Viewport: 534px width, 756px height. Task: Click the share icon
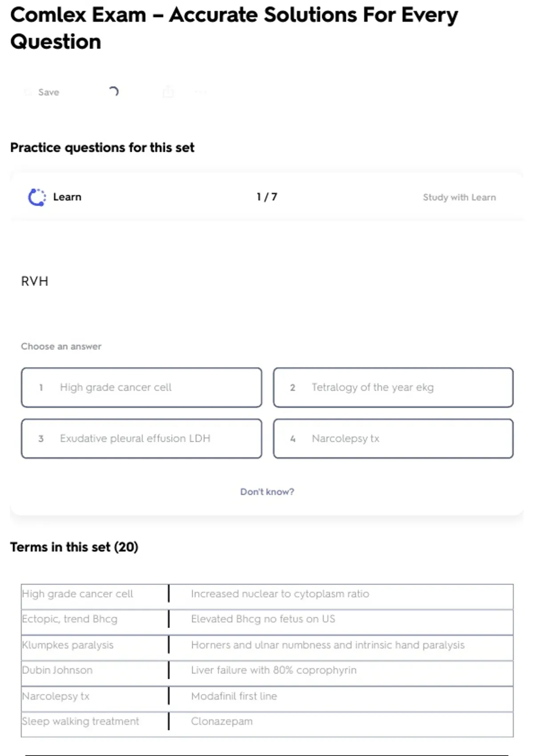[x=168, y=92]
